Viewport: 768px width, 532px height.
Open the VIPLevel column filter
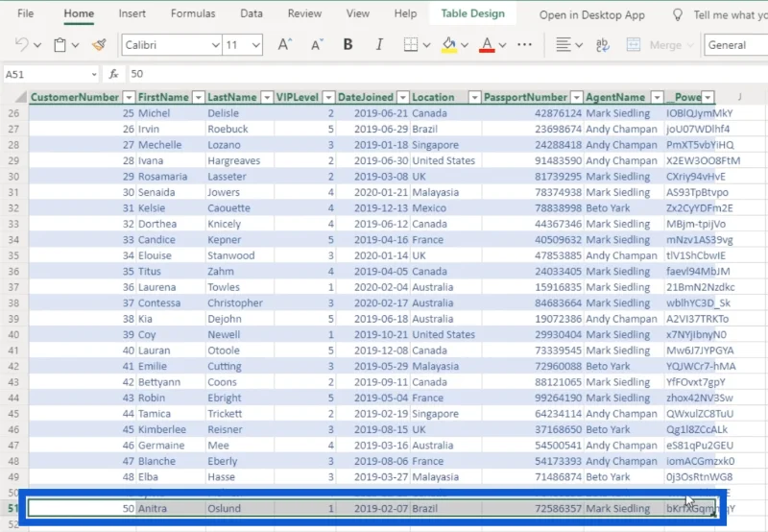tap(329, 98)
